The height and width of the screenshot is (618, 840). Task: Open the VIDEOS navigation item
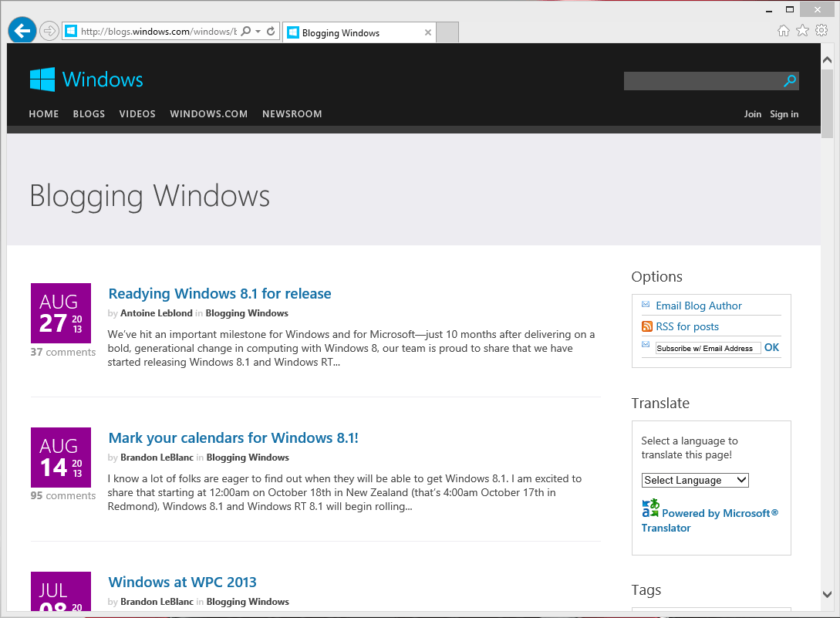tap(137, 113)
